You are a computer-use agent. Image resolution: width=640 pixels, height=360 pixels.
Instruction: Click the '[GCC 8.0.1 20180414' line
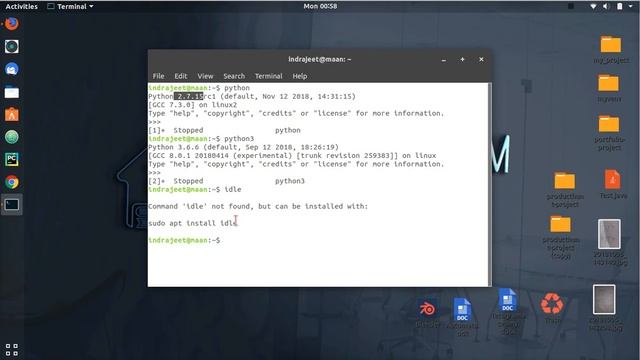point(292,156)
